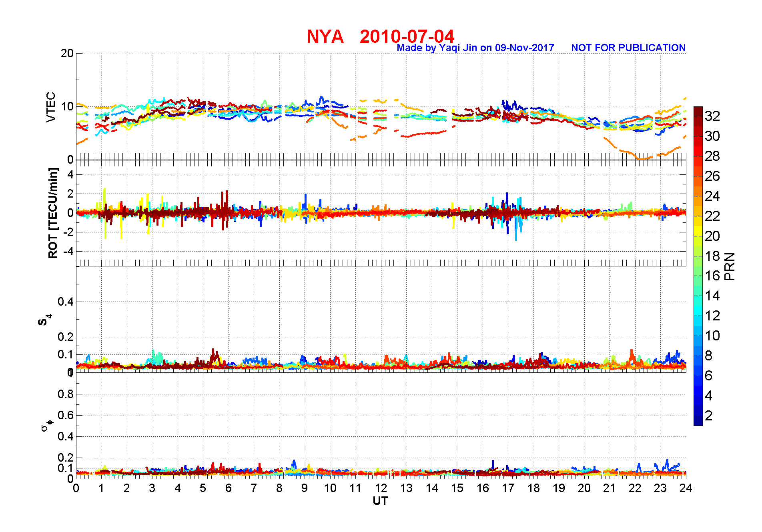This screenshot has width=762, height=532.
Task: Click the x-axis tick label 12
Action: 381,488
